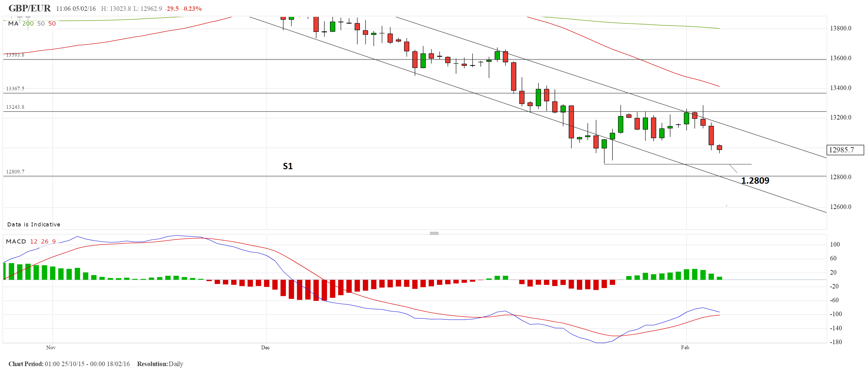Click MACD signal period value 9
Screen dimensions: 868x370
[x=54, y=241]
